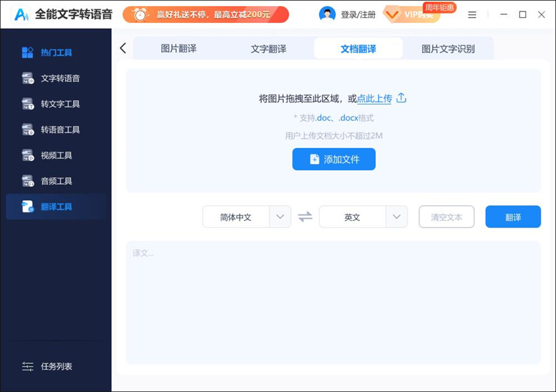Click the 任务列表 sliders icon

28,366
